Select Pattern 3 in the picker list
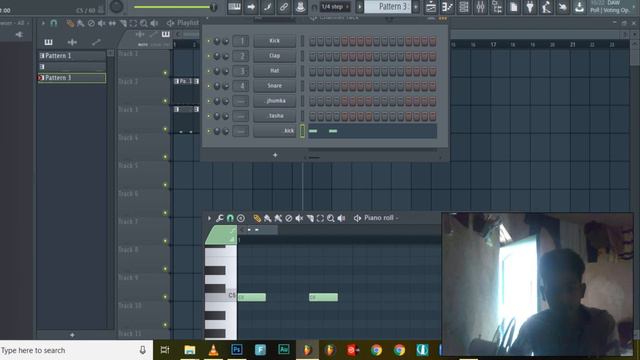 [72, 78]
